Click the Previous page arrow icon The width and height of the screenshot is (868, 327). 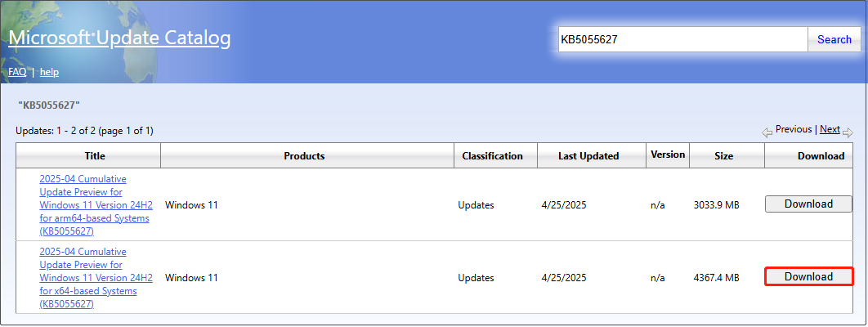[x=767, y=132]
